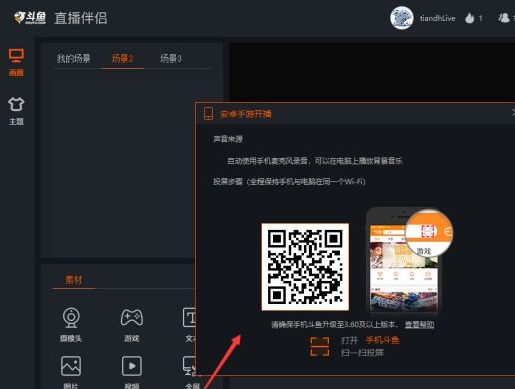Viewport: 515px width, 389px height.
Task: Click the 手机斗鱼 orange link
Action: (382, 340)
